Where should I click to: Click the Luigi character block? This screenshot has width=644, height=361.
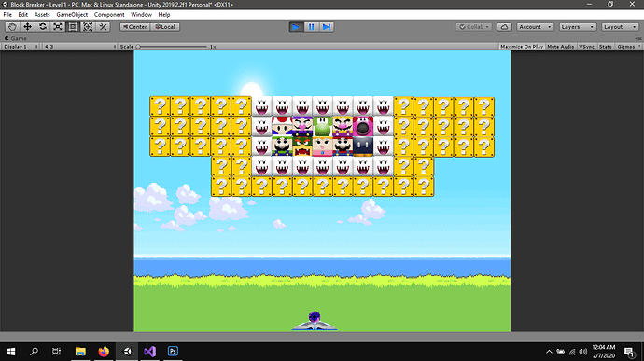pyautogui.click(x=282, y=146)
